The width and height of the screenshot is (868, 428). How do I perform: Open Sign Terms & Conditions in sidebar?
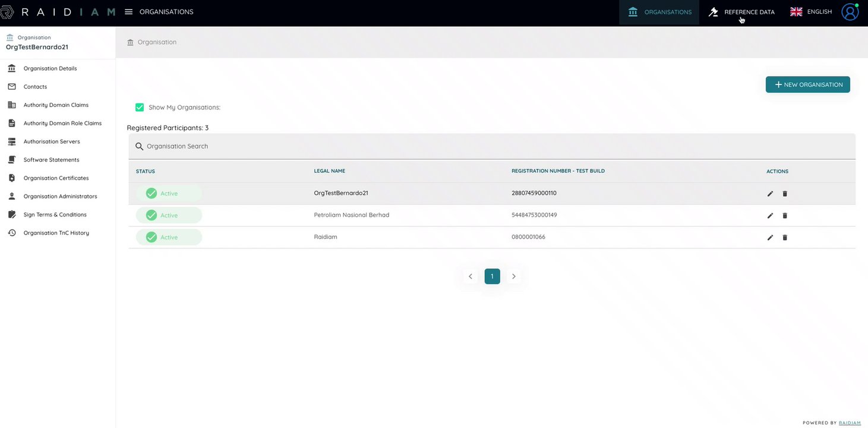[55, 215]
